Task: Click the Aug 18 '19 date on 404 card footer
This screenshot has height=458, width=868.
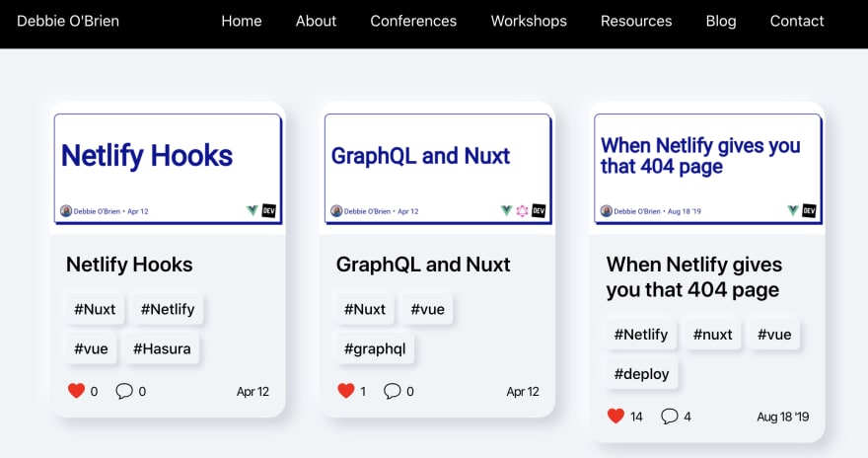Action: point(783,417)
